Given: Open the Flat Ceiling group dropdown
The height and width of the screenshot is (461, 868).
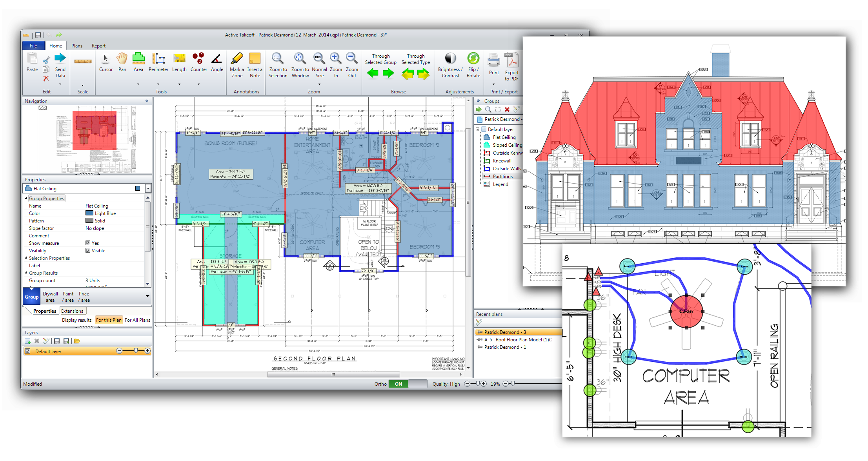Looking at the screenshot, I should click(x=148, y=189).
